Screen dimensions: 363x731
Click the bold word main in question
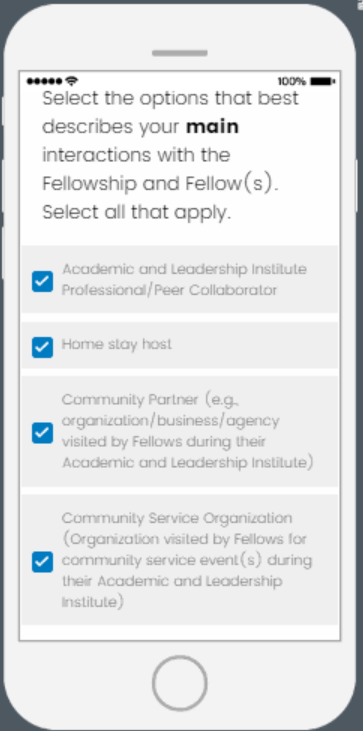[212, 127]
